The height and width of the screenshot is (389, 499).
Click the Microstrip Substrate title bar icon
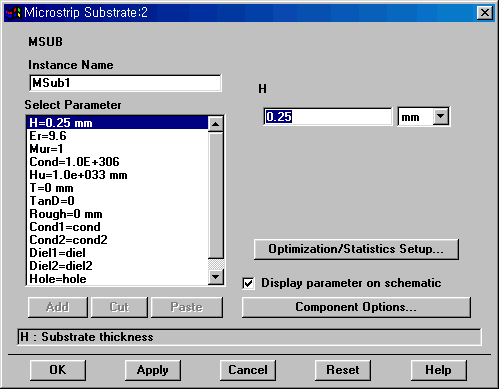(x=13, y=13)
